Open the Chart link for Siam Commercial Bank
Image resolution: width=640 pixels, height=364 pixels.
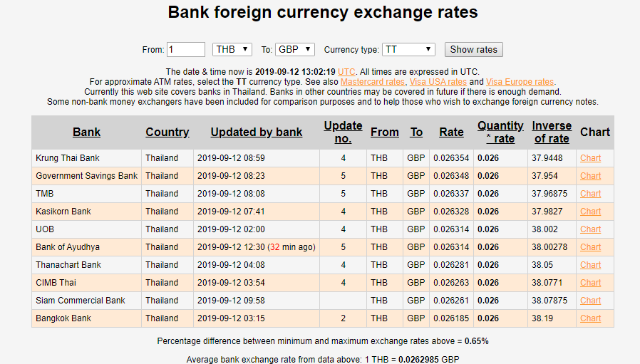tap(590, 301)
